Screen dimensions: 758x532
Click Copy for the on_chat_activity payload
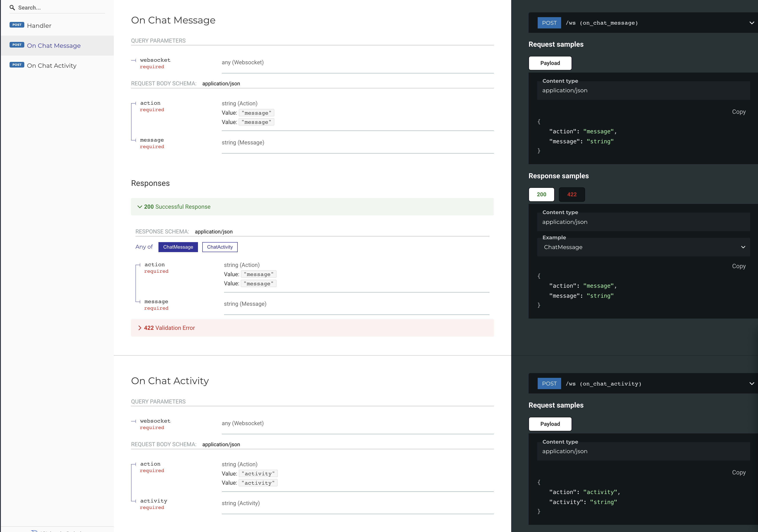[x=739, y=473]
